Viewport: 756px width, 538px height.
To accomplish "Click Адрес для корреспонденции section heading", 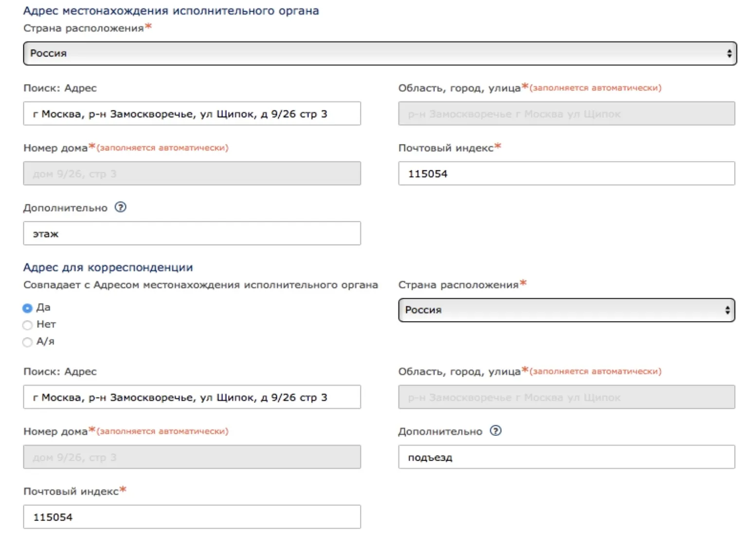I will pyautogui.click(x=108, y=267).
